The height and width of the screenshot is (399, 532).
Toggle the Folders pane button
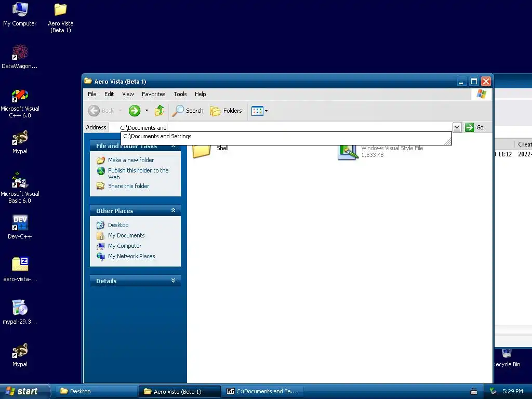(226, 111)
